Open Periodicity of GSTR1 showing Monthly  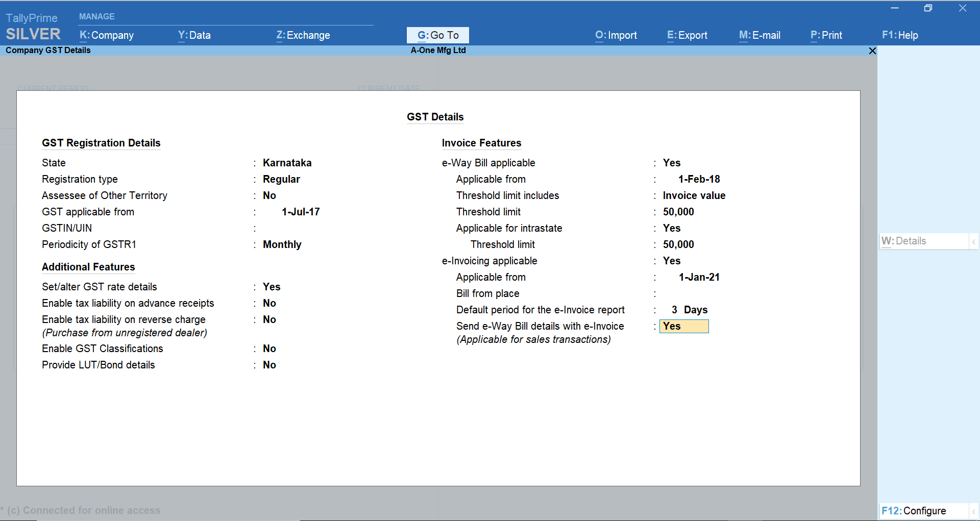tap(281, 244)
